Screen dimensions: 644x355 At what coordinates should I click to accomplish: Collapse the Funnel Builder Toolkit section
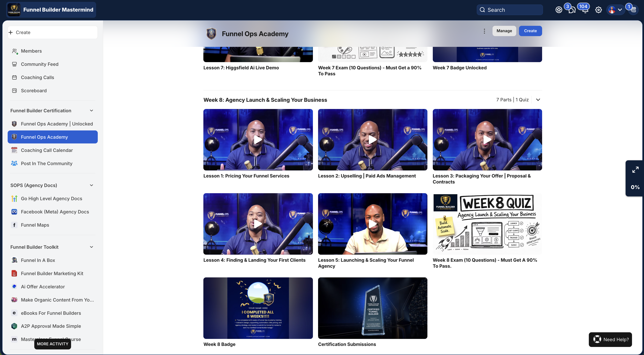click(92, 247)
